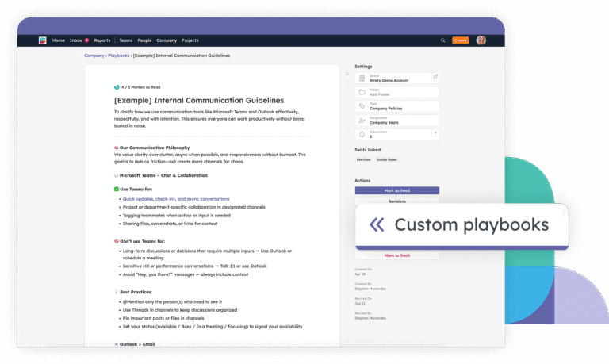Click the Inbox unread count badge
Screen dimensions: 609x364
point(86,40)
